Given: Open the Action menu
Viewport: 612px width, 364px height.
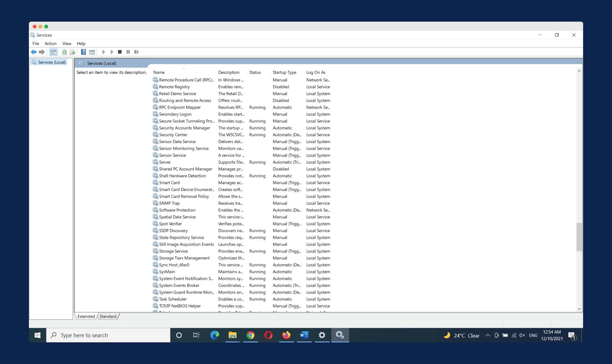Looking at the screenshot, I should pos(50,44).
